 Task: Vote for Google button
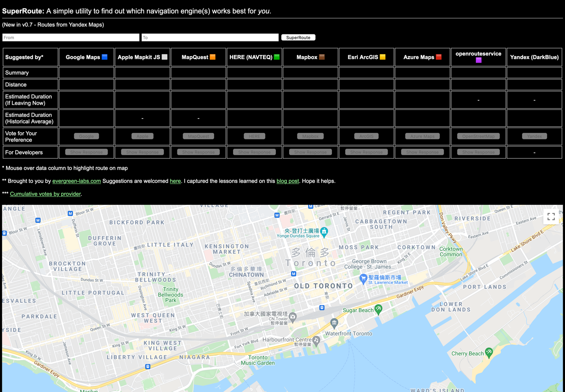click(87, 136)
